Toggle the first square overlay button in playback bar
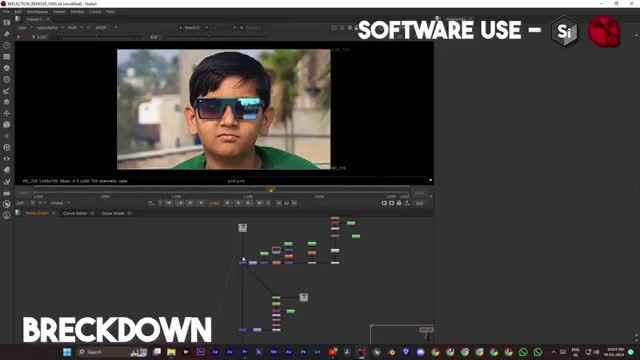640x360 pixels. pyautogui.click(x=384, y=203)
